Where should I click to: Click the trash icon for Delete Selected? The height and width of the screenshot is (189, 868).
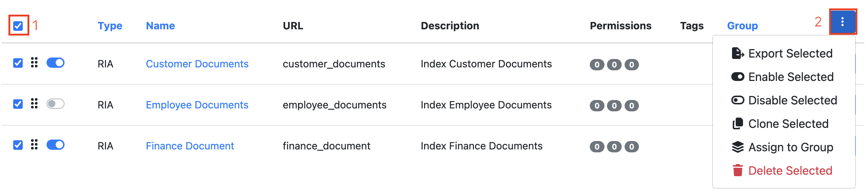[x=738, y=170]
